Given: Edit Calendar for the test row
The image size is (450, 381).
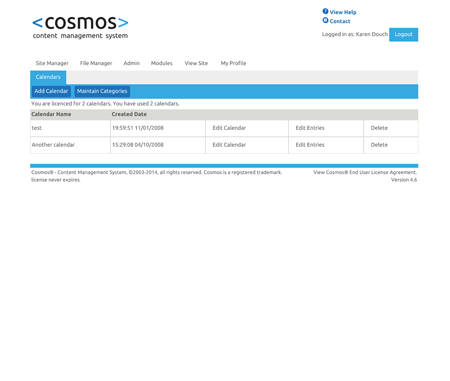Looking at the screenshot, I should (229, 128).
